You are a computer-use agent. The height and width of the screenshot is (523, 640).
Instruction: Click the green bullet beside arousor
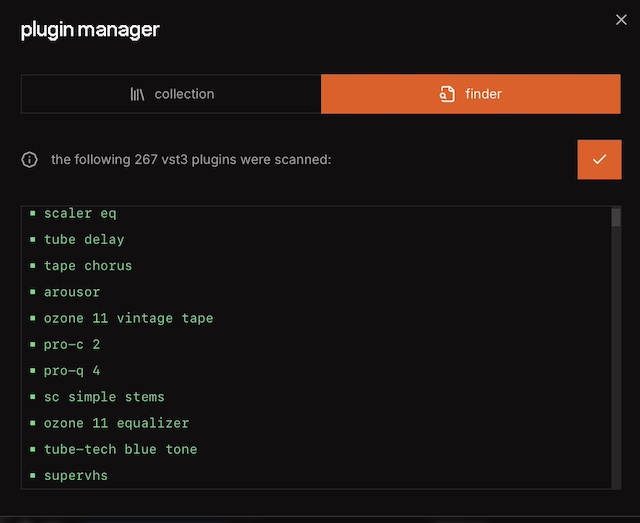pos(33,292)
